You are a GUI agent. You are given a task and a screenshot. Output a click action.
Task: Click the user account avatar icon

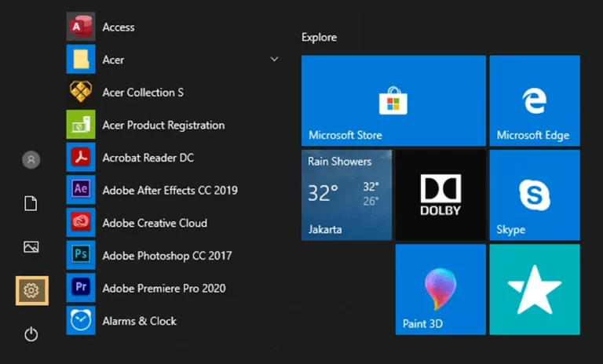[31, 159]
